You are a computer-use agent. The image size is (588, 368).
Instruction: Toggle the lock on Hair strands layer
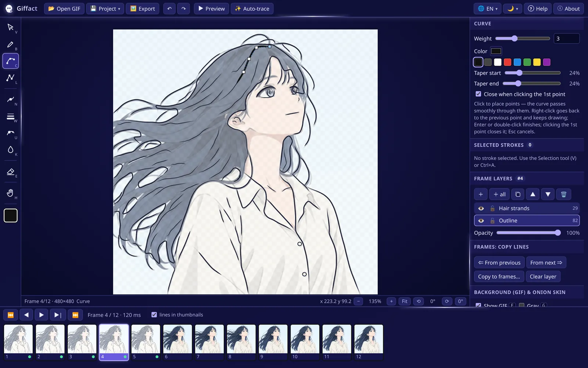[x=492, y=208]
